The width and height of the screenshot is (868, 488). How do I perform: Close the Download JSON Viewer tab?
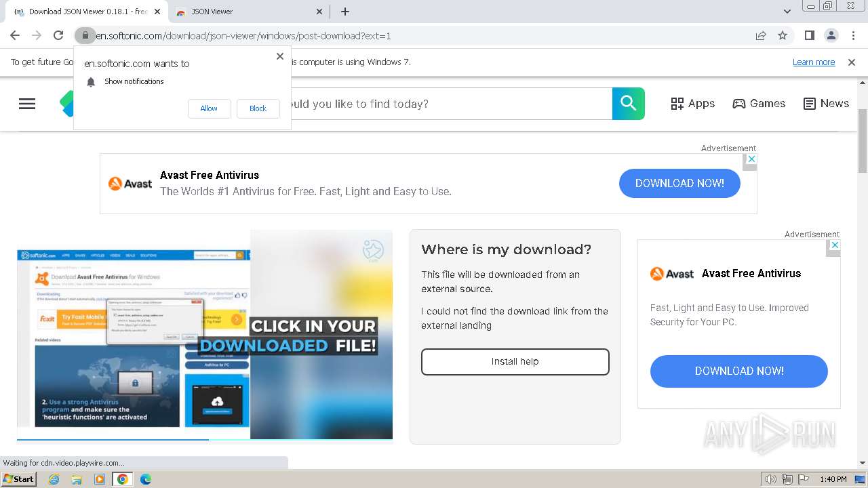pos(157,12)
